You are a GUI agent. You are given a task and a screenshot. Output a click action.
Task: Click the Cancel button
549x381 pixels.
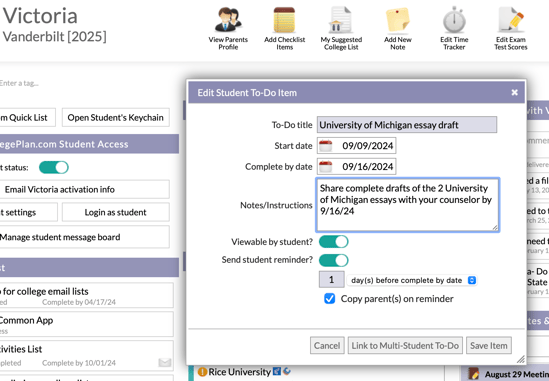click(327, 346)
